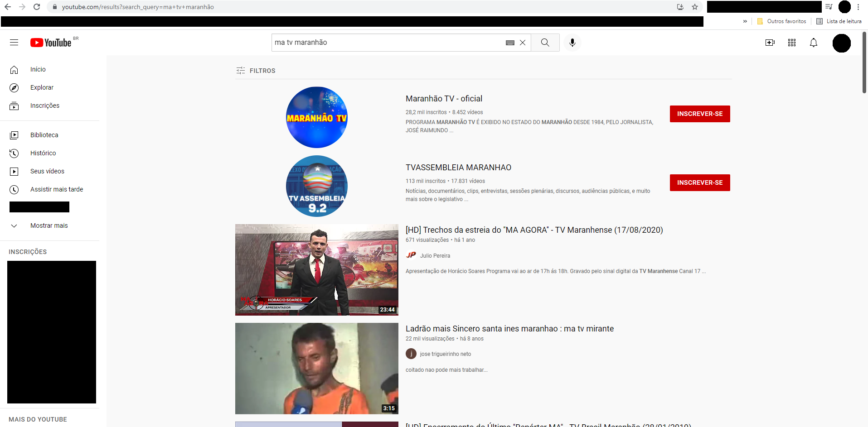Screen dimensions: 868x427
Task: Open TVASSEMBLEIA MARANHAO channel title
Action: point(458,168)
